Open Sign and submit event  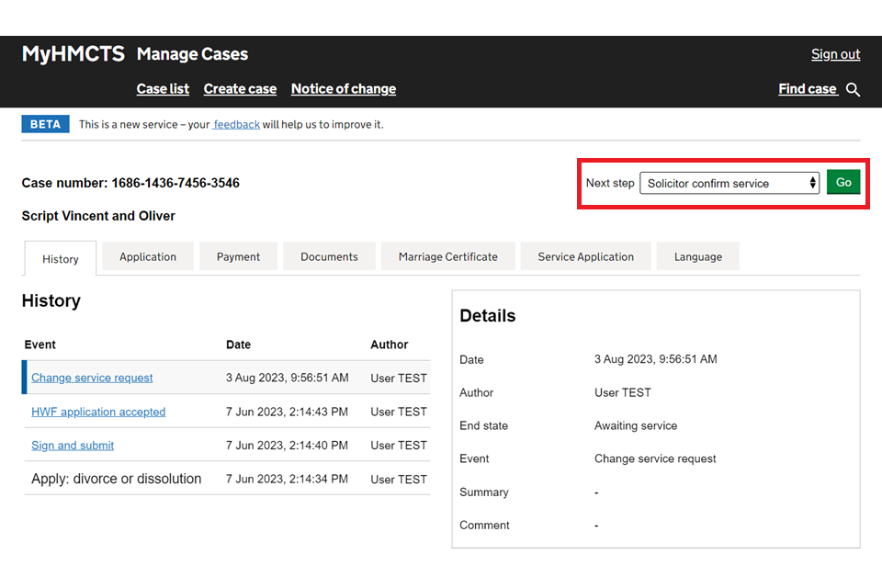[73, 446]
